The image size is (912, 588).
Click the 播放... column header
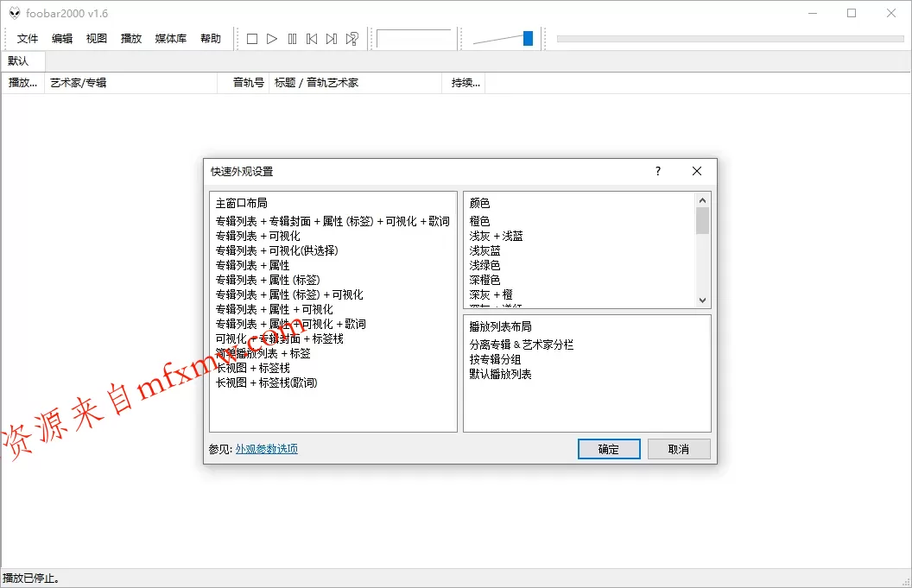(x=22, y=83)
